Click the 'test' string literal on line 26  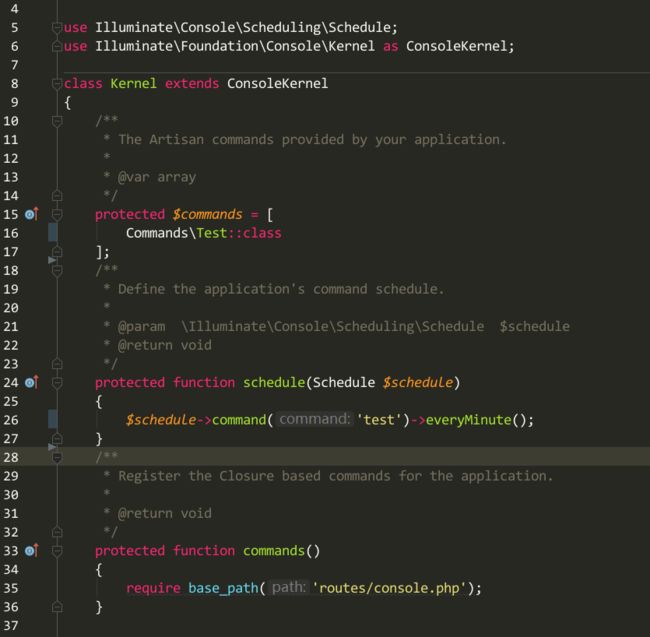(379, 420)
